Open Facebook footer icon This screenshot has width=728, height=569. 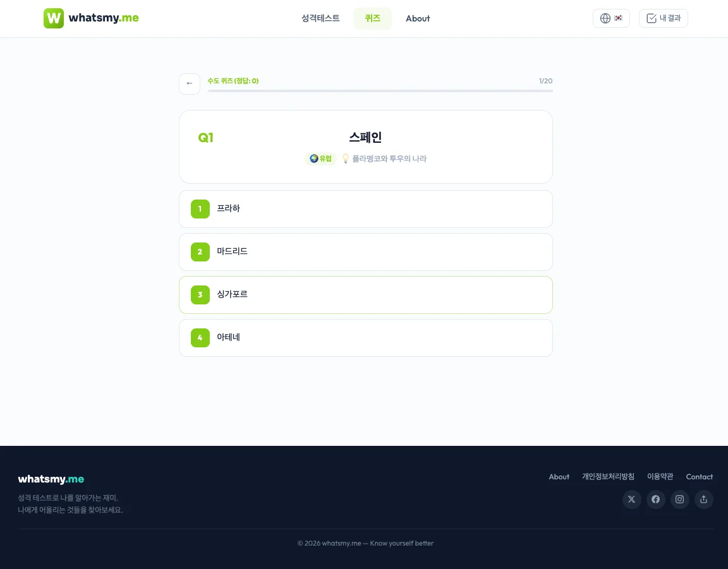tap(655, 500)
